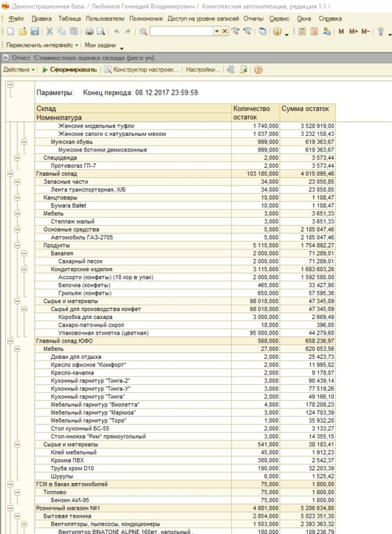This screenshot has height=534, width=392.
Task: Collapse the Главный склад group
Action: pyautogui.click(x=10, y=174)
